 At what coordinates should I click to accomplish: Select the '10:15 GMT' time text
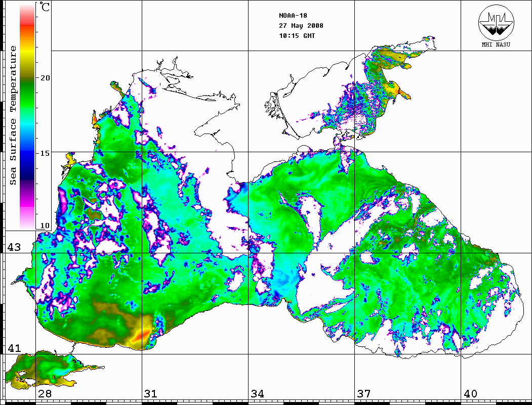tap(297, 35)
